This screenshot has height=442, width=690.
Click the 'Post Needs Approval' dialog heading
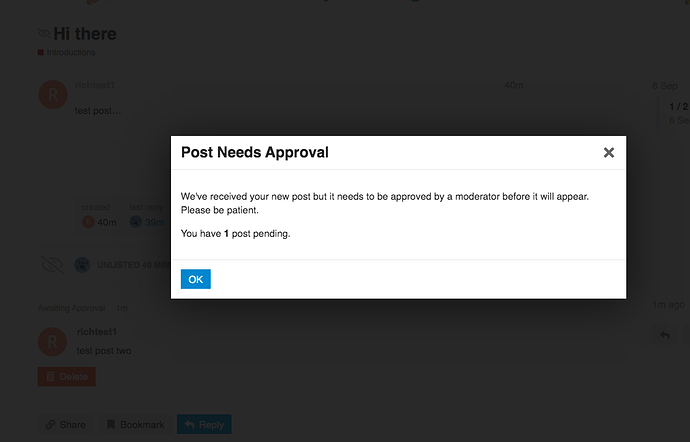[x=255, y=152]
